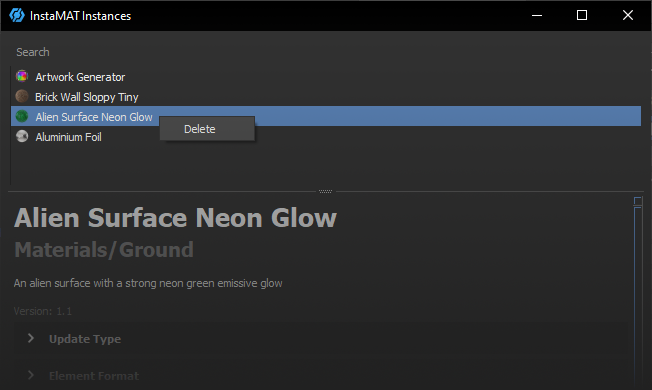
Task: Close the InstaMAT Instances window
Action: pos(627,15)
